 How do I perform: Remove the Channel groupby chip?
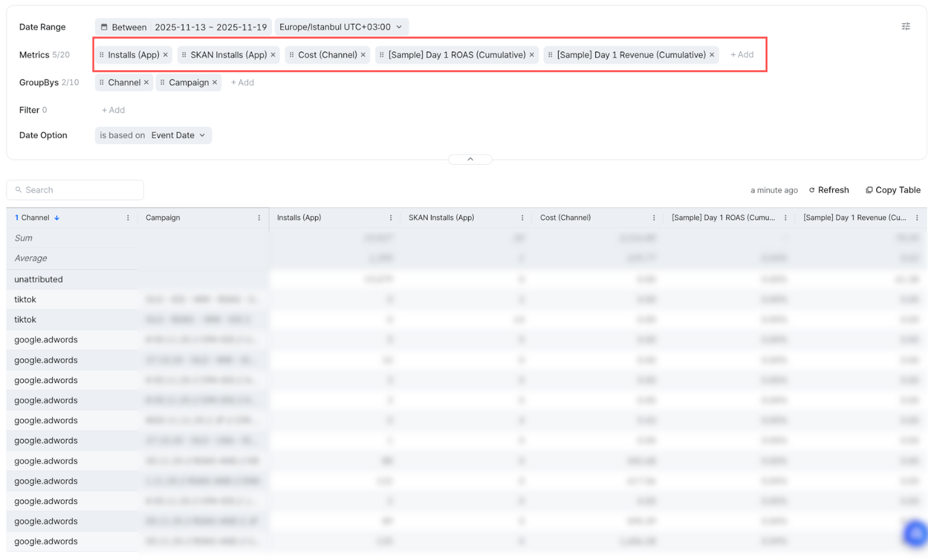(x=146, y=83)
